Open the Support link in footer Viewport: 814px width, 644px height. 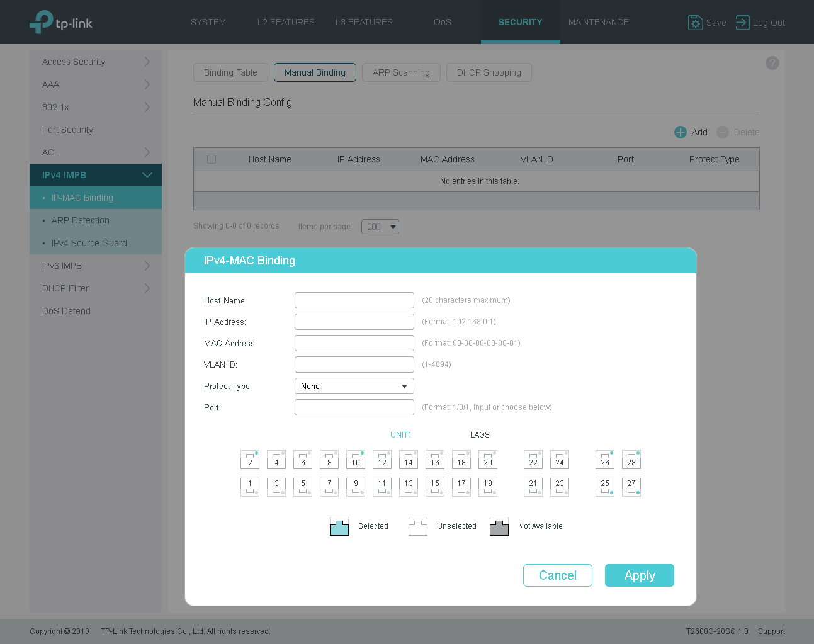click(771, 631)
